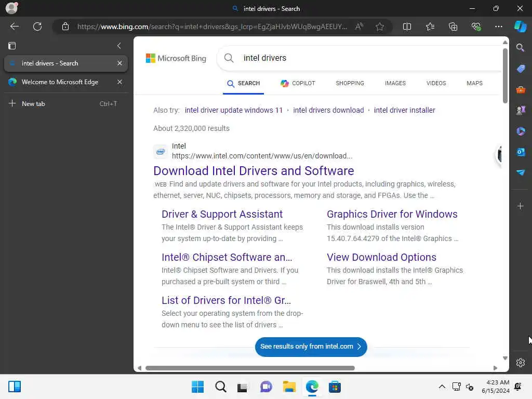Switch to the VIDEOS search tab
This screenshot has width=532, height=399.
[x=436, y=83]
